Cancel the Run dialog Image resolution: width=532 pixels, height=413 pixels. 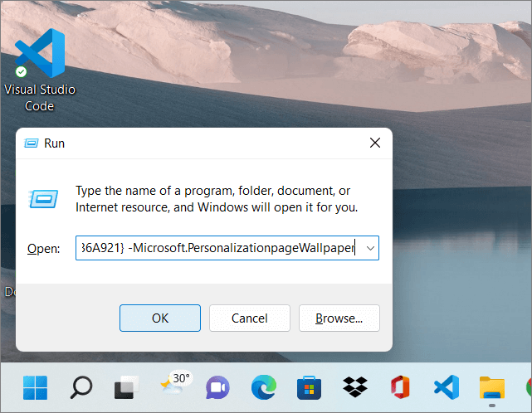click(249, 318)
